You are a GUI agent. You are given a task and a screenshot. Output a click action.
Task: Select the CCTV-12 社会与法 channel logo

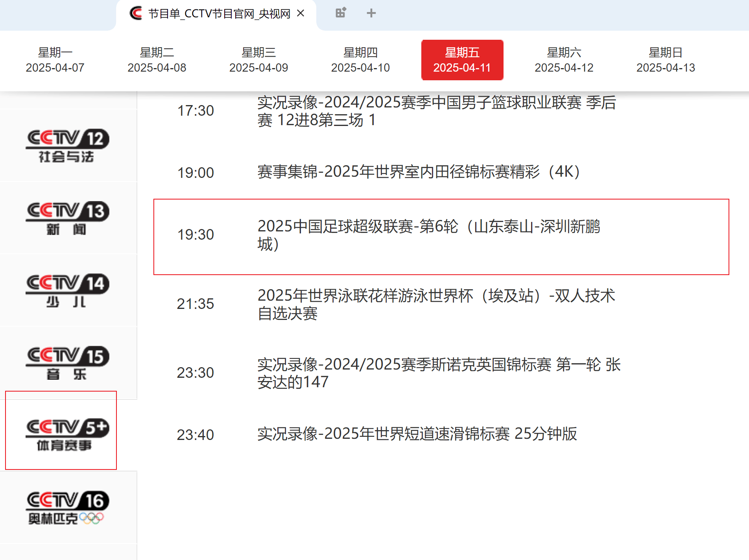(67, 146)
